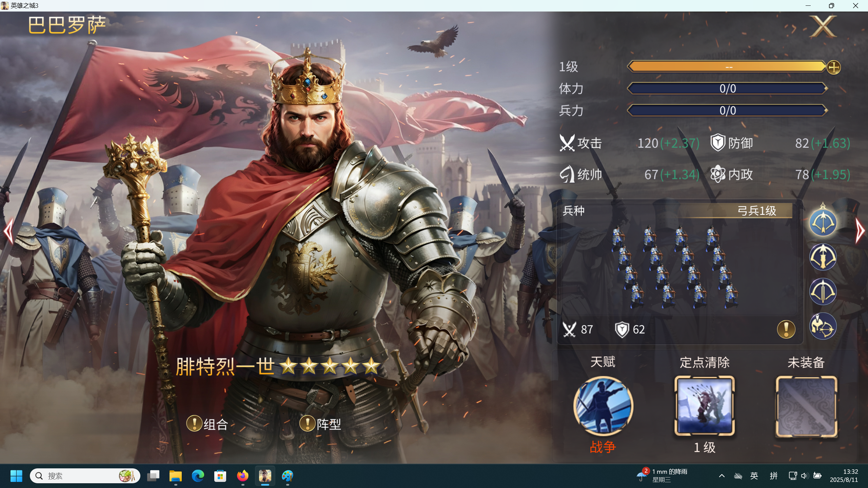Add experience with the plus icon
Image resolution: width=868 pixels, height=488 pixels.
[833, 67]
